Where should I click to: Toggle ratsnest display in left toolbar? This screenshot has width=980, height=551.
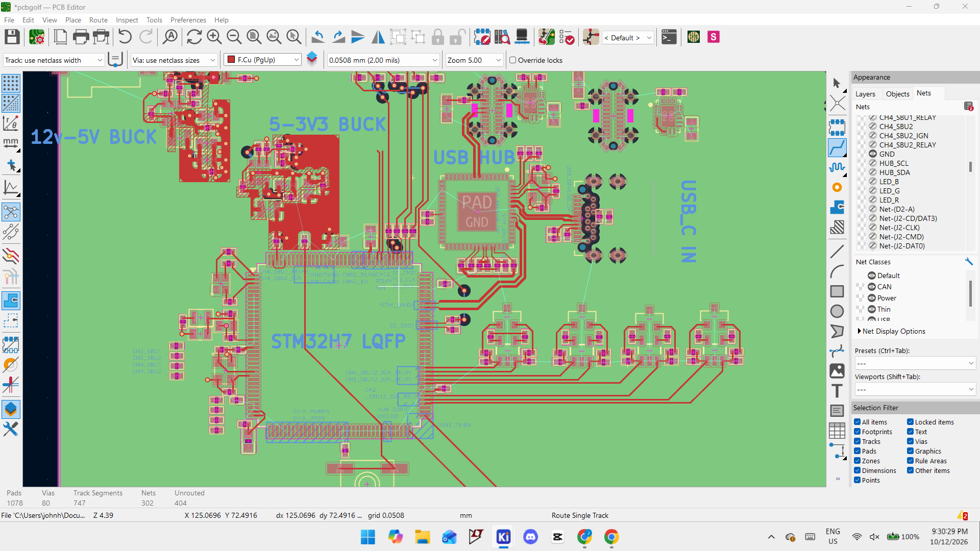[x=11, y=213]
